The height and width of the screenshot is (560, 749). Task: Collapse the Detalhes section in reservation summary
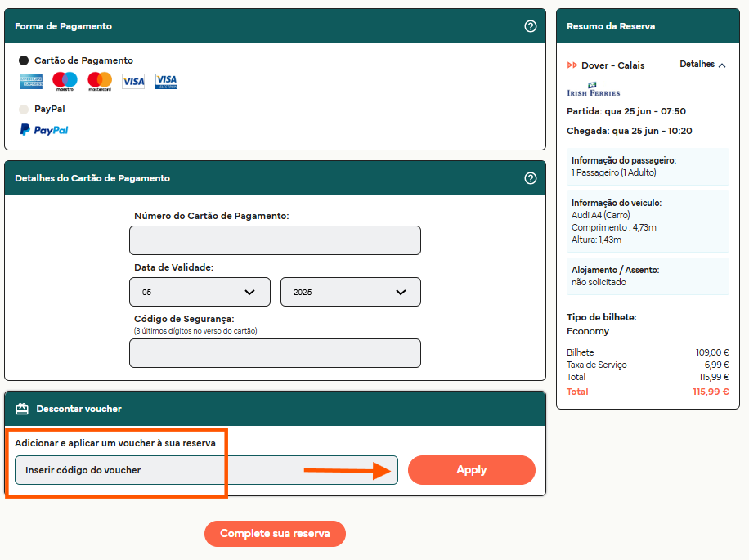coord(703,65)
